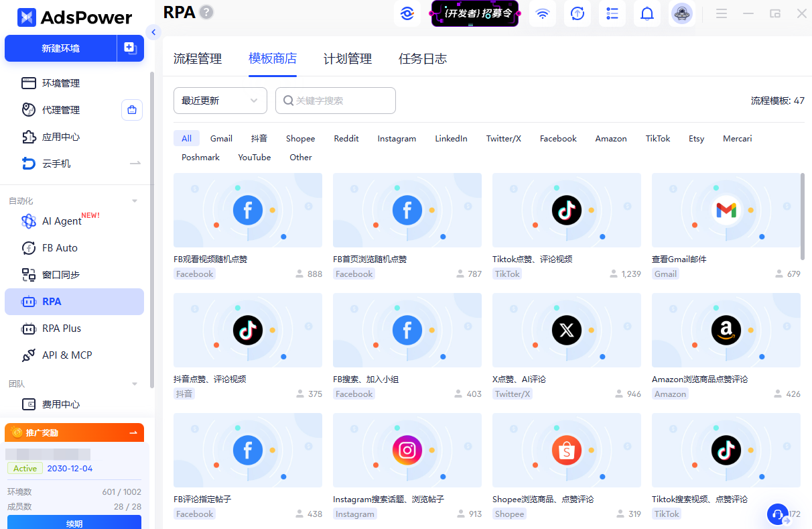This screenshot has height=529, width=812.
Task: Click the update/upload circular arrow icon
Action: (578, 13)
